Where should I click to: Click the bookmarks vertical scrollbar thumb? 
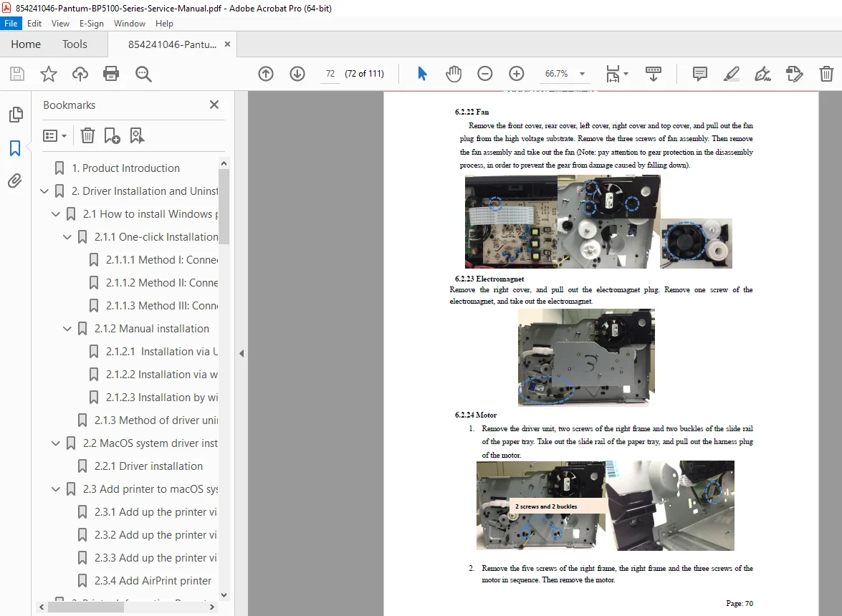[224, 206]
